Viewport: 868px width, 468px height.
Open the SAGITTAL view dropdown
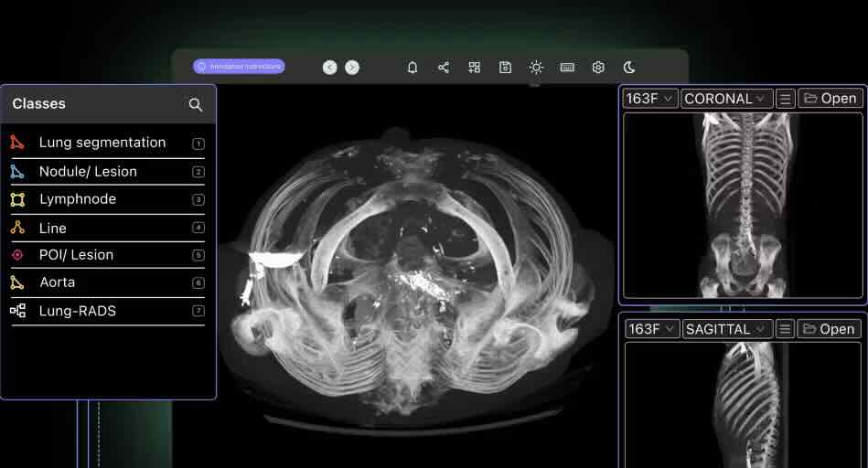[x=727, y=329]
